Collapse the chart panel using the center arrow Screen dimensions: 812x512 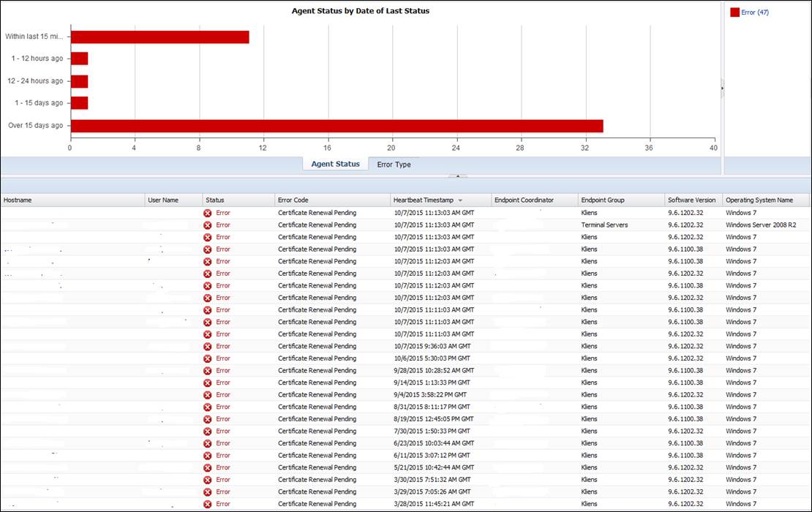point(457,176)
